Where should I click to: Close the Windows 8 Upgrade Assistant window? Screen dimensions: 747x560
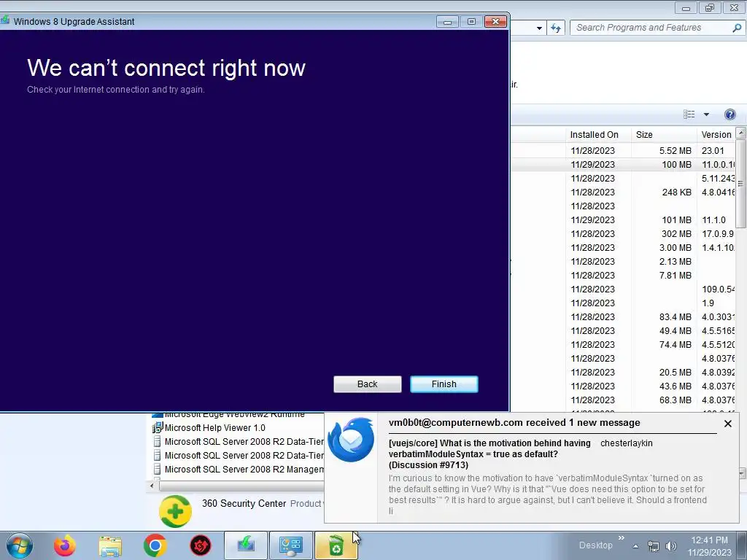[x=495, y=21]
